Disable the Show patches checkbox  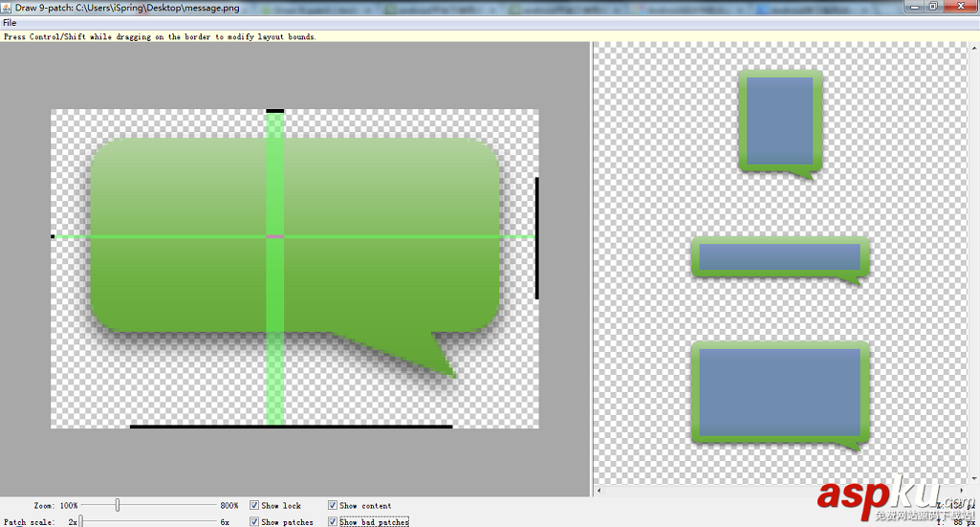coord(254,521)
